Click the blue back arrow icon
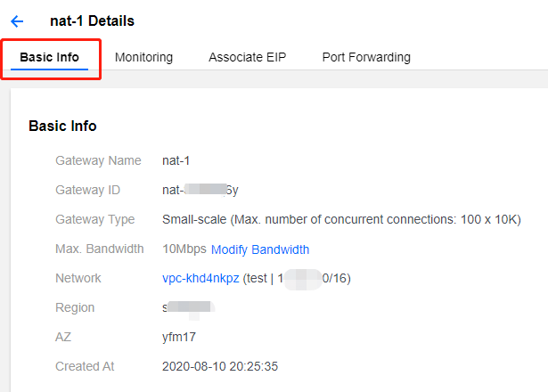 [x=17, y=21]
